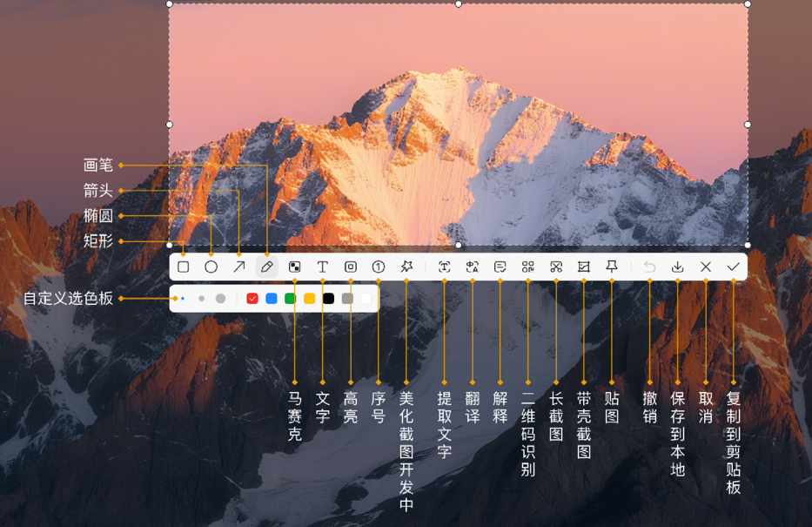
Task: Activate the pen brush tool
Action: (266, 267)
